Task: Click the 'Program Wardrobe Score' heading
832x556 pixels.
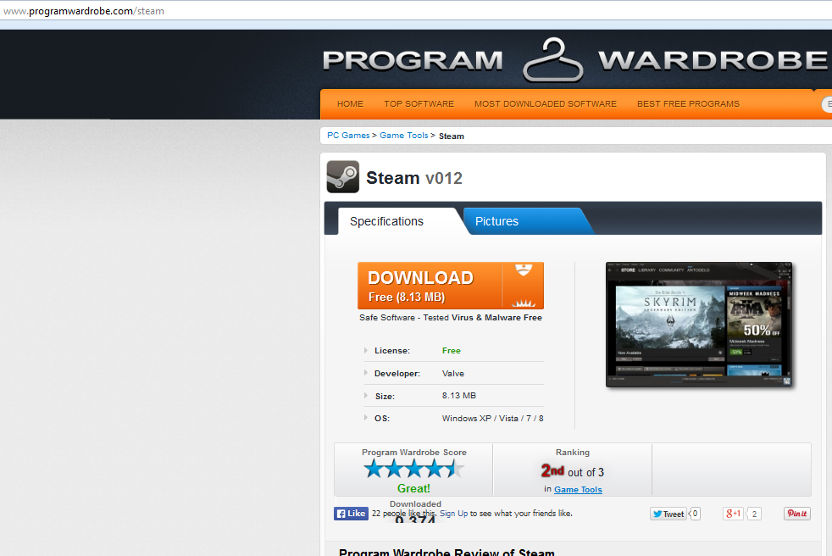Action: 414,452
